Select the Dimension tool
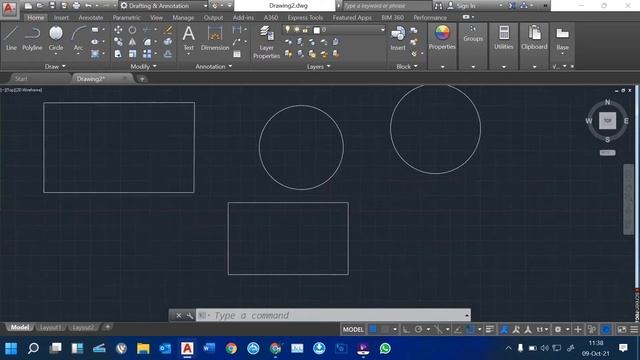Screen dimensions: 640x360 tap(215, 38)
